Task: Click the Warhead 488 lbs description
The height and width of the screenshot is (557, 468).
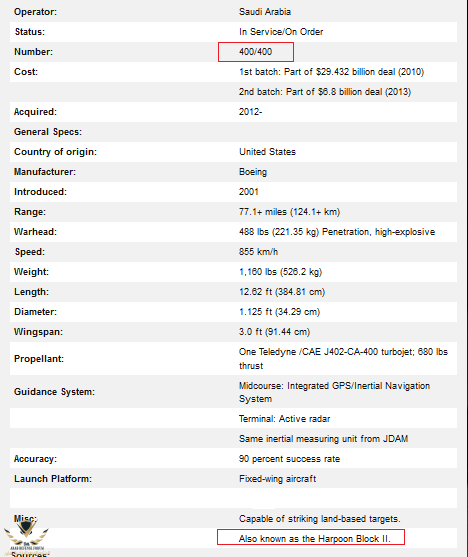Action: pos(337,232)
